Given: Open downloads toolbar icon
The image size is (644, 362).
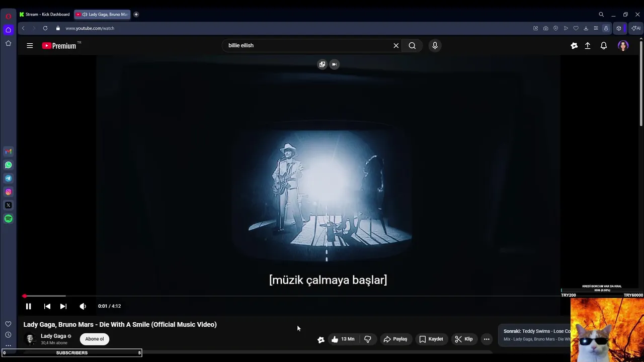Looking at the screenshot, I should click(586, 28).
